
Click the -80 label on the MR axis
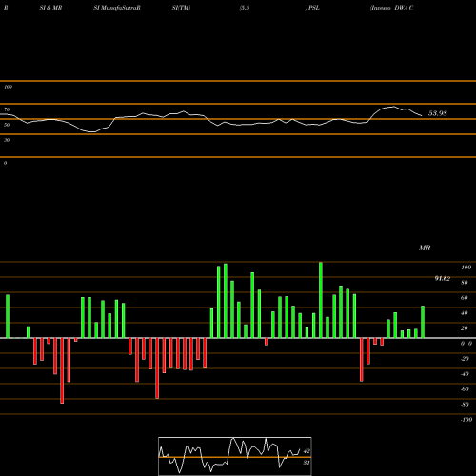[x=465, y=405]
